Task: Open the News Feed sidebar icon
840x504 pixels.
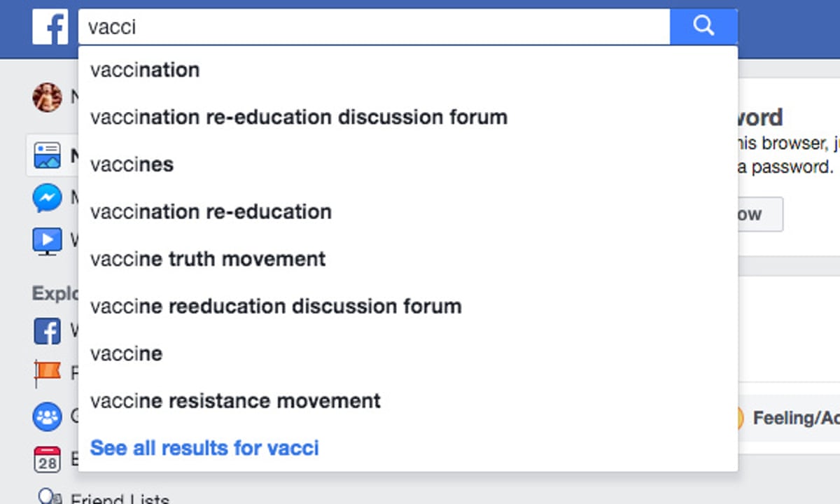Action: [48, 155]
